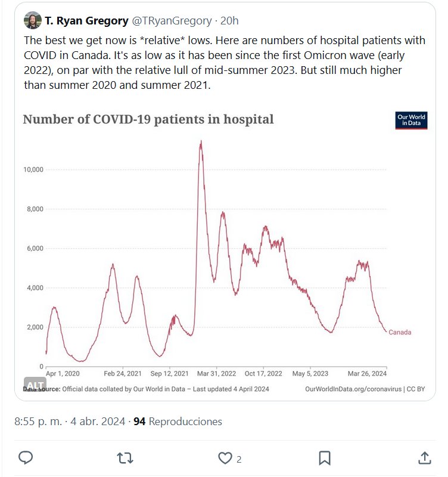Open the Our World in Data logo

[412, 120]
